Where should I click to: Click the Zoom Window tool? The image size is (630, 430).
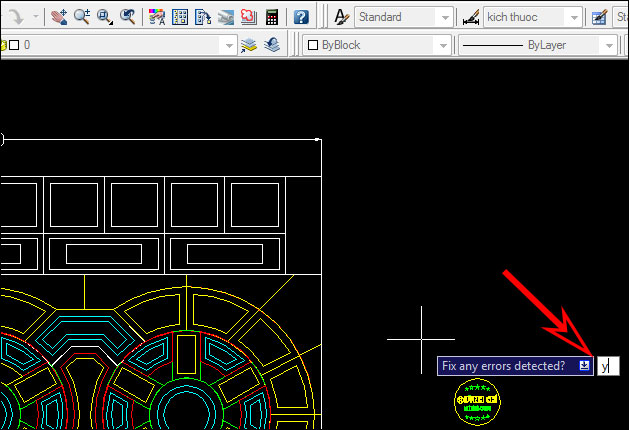(x=104, y=17)
